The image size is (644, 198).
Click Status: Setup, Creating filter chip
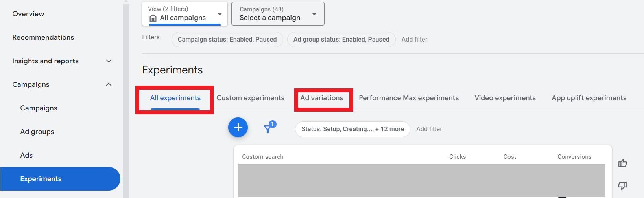(352, 129)
